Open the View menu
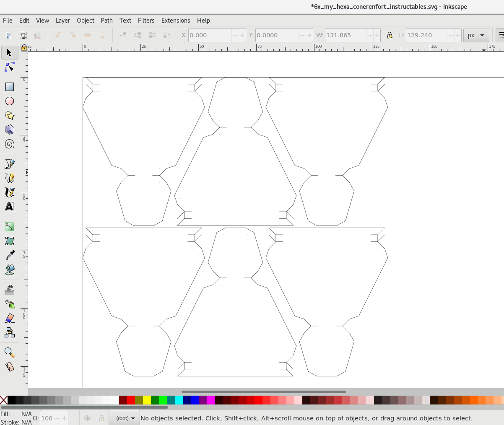The height and width of the screenshot is (425, 504). [x=42, y=20]
